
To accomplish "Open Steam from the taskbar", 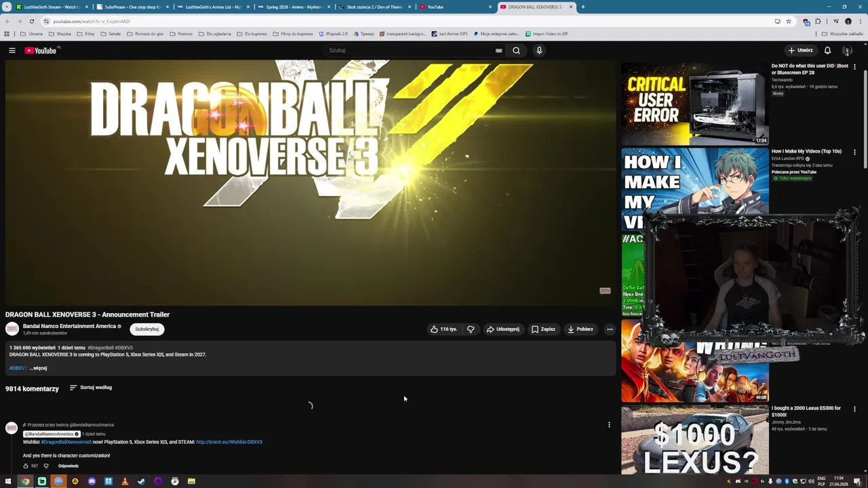I will (x=141, y=481).
